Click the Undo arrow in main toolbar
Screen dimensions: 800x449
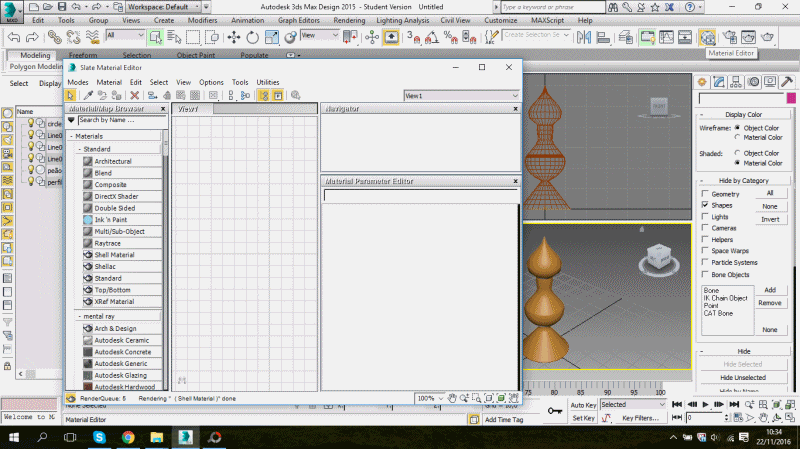pos(14,37)
